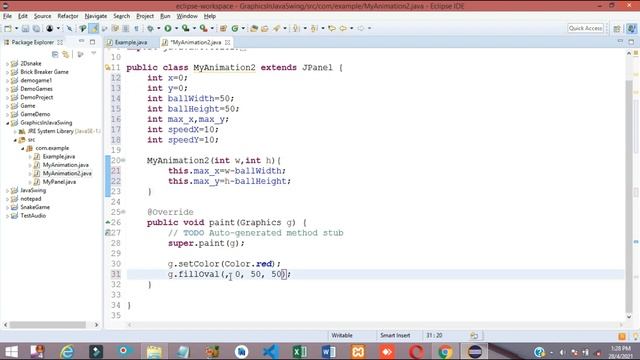Open the Source menu
The height and width of the screenshot is (360, 640).
click(42, 16)
